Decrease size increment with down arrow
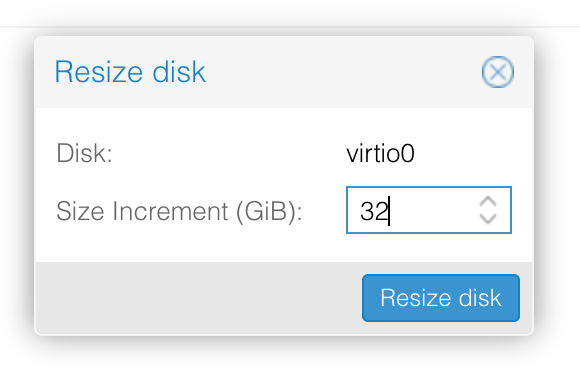The height and width of the screenshot is (380, 580). [x=488, y=219]
